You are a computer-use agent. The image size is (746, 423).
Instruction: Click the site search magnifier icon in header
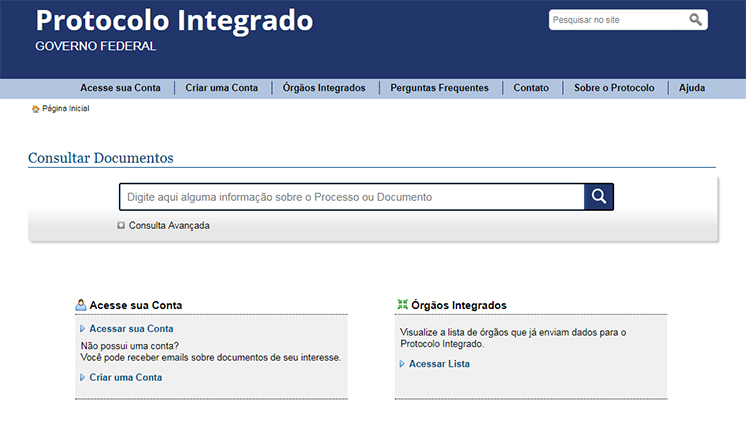pyautogui.click(x=695, y=20)
